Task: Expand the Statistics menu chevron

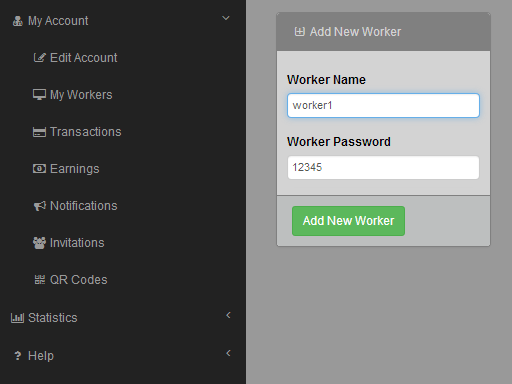Action: [228, 315]
